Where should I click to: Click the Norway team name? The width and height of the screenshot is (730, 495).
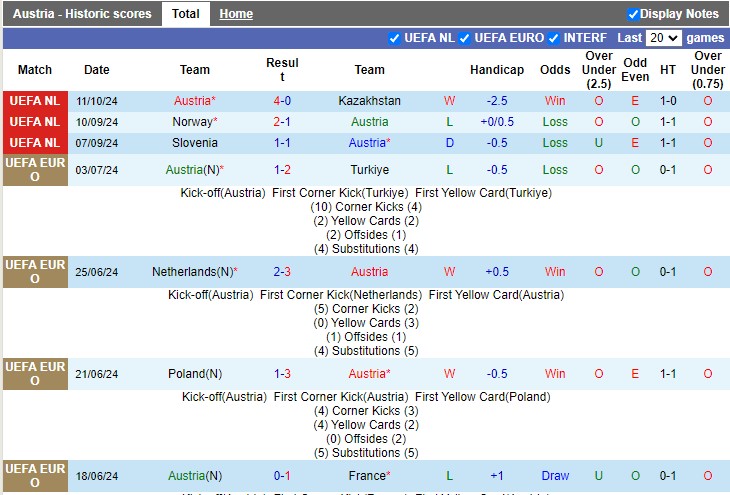(192, 122)
